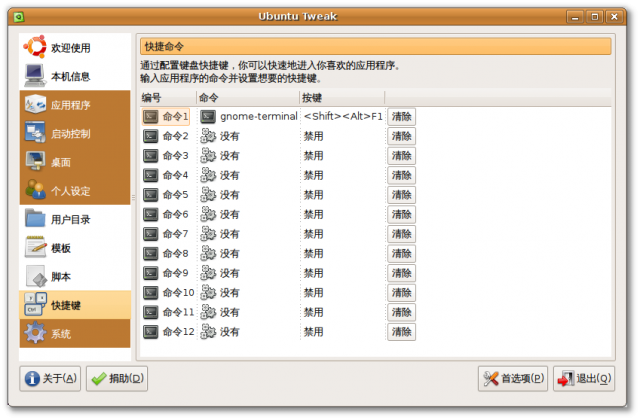Click the gears icon in 命令2 row
The width and height of the screenshot is (640, 420).
point(208,136)
